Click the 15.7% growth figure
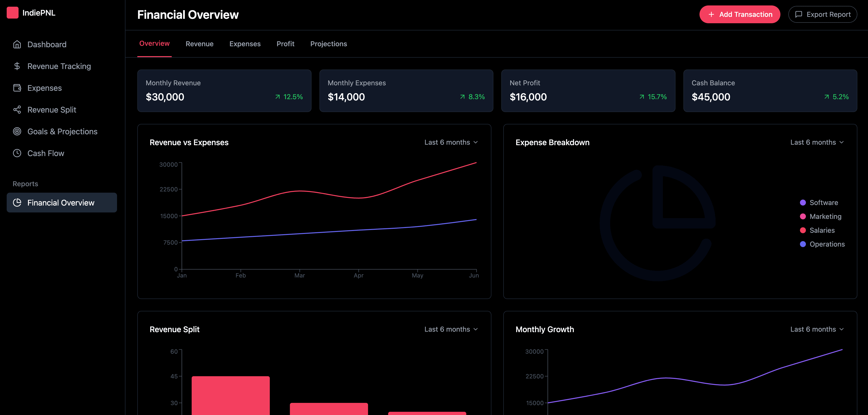The width and height of the screenshot is (868, 415). coord(657,97)
